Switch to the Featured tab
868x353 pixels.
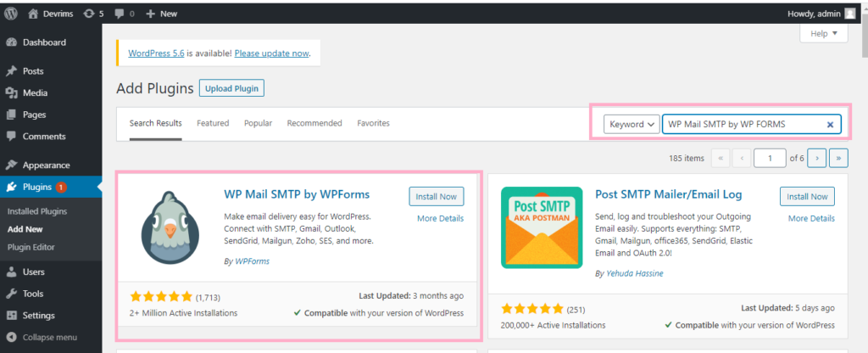(x=213, y=124)
